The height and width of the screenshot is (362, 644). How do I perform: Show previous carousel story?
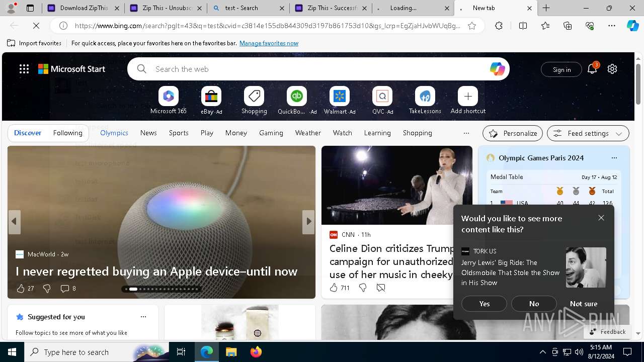coord(14,221)
